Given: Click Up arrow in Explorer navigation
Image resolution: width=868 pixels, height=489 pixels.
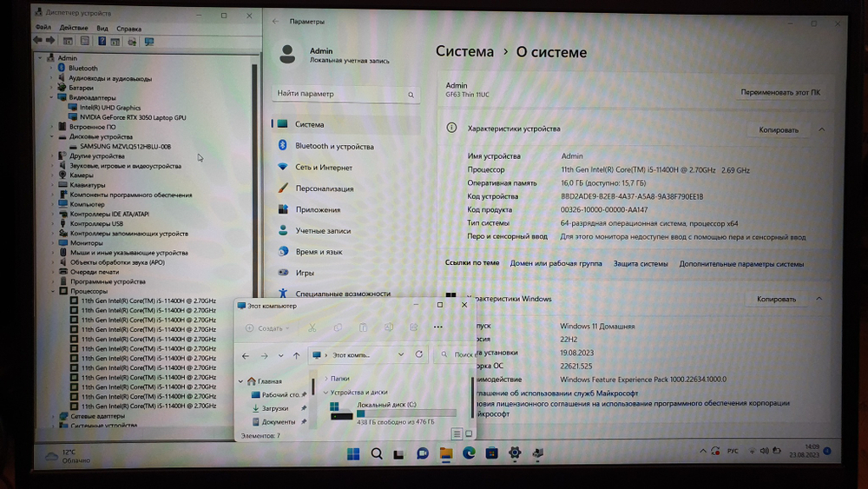Looking at the screenshot, I should point(297,355).
